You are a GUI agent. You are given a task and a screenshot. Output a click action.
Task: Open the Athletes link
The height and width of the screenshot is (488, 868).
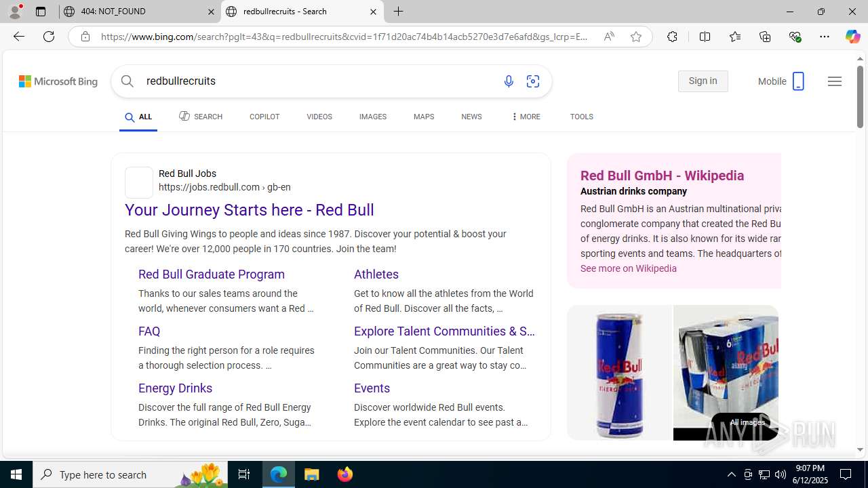coord(376,274)
